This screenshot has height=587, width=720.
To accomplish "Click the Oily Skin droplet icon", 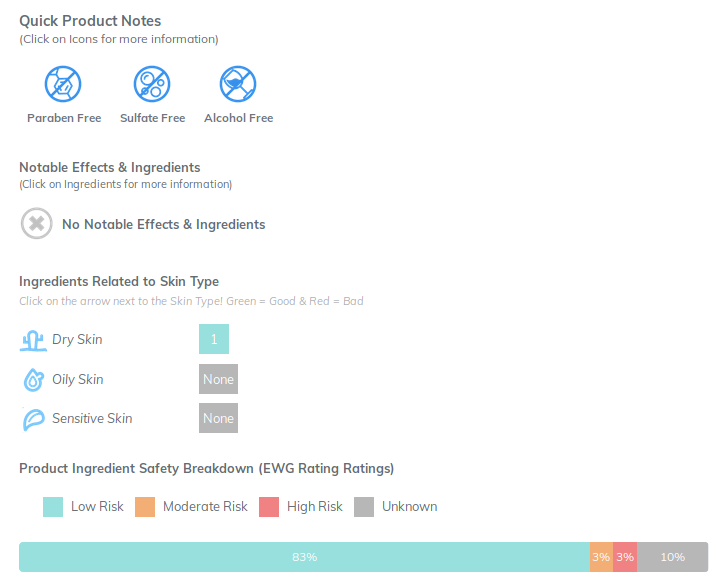I will (x=34, y=379).
